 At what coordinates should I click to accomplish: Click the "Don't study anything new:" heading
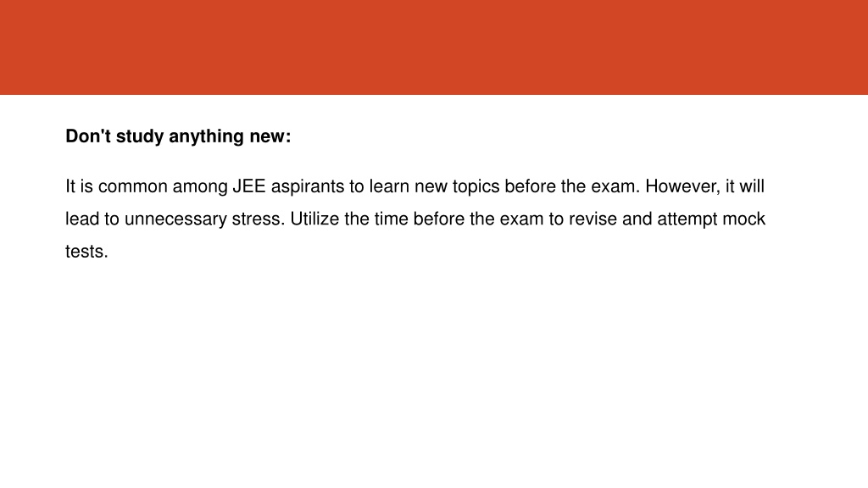coord(178,136)
